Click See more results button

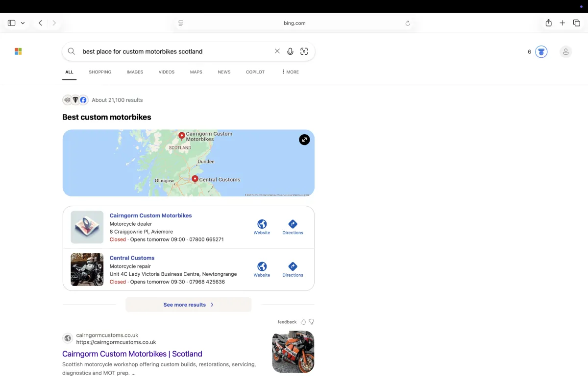(189, 305)
